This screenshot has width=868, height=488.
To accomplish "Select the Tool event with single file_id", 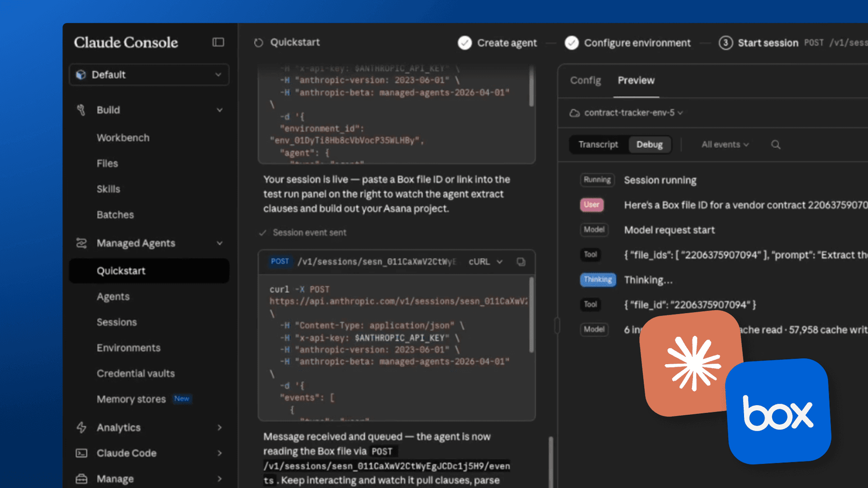I will (723, 304).
